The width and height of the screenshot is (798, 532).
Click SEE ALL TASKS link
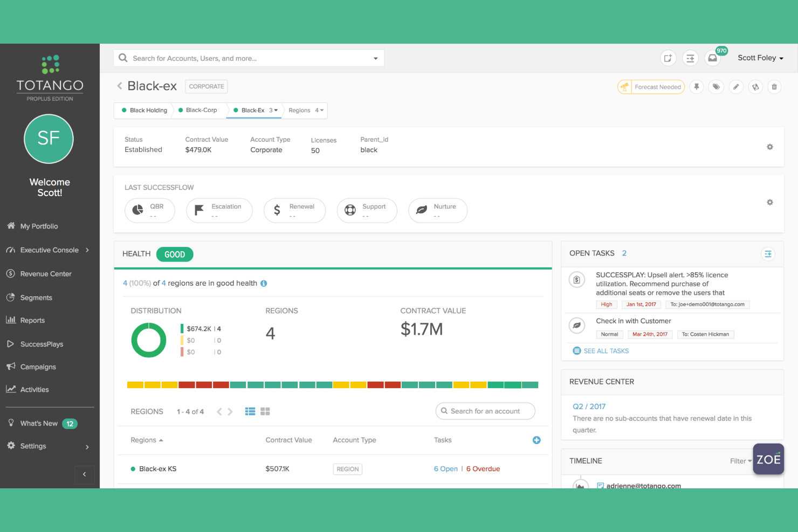606,351
